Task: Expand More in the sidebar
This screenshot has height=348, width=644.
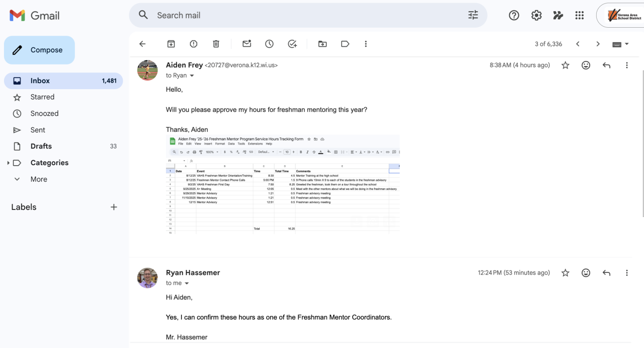Action: 17,179
